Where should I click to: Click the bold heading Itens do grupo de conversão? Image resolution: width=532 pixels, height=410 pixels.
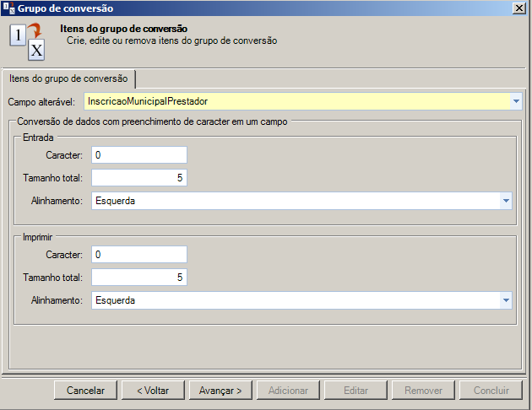click(x=124, y=29)
